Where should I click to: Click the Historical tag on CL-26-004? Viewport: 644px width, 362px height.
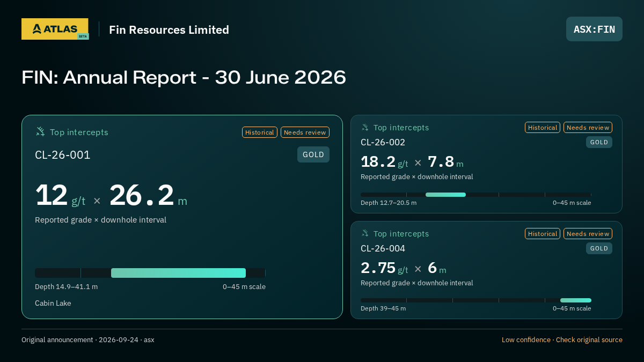pos(543,234)
